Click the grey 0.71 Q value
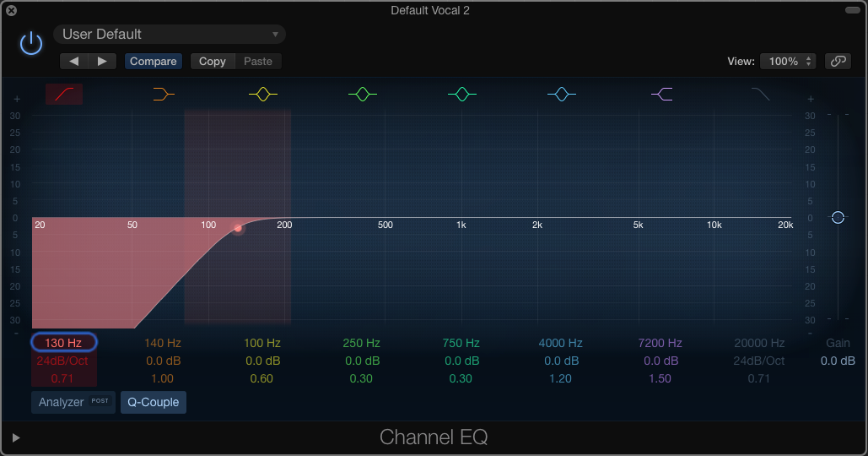This screenshot has height=456, width=868. pos(759,378)
